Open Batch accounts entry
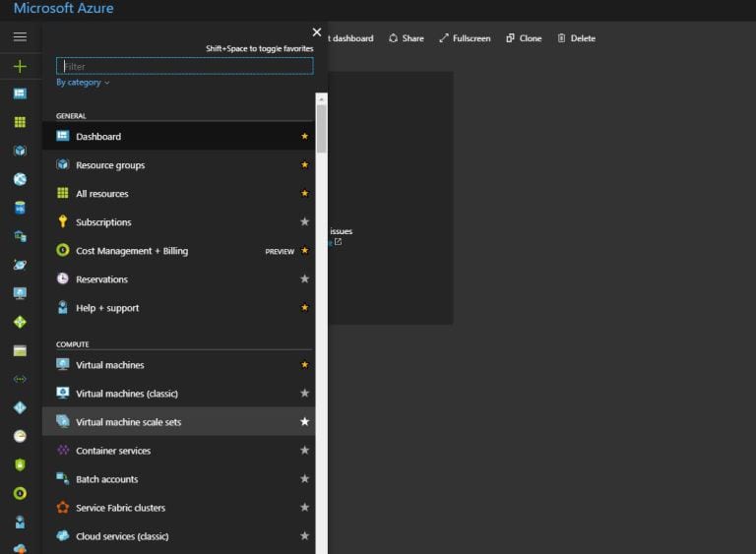Image resolution: width=756 pixels, height=554 pixels. [178, 479]
